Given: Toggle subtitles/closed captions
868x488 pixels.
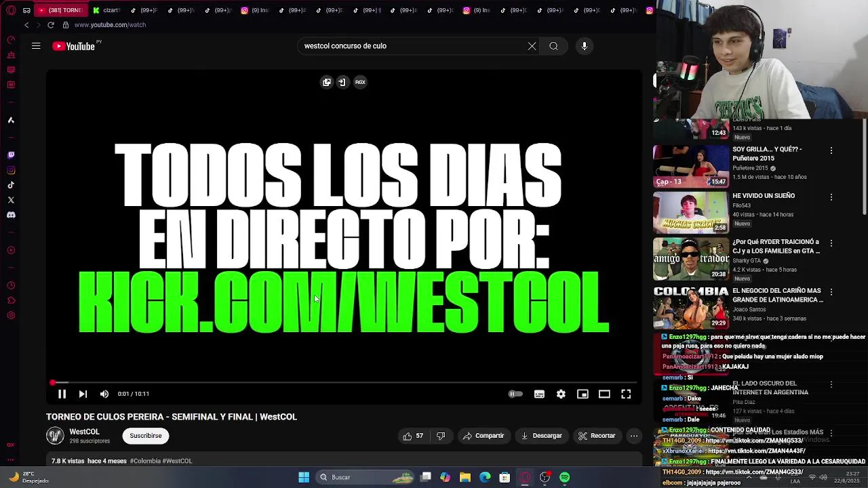Looking at the screenshot, I should pyautogui.click(x=539, y=394).
